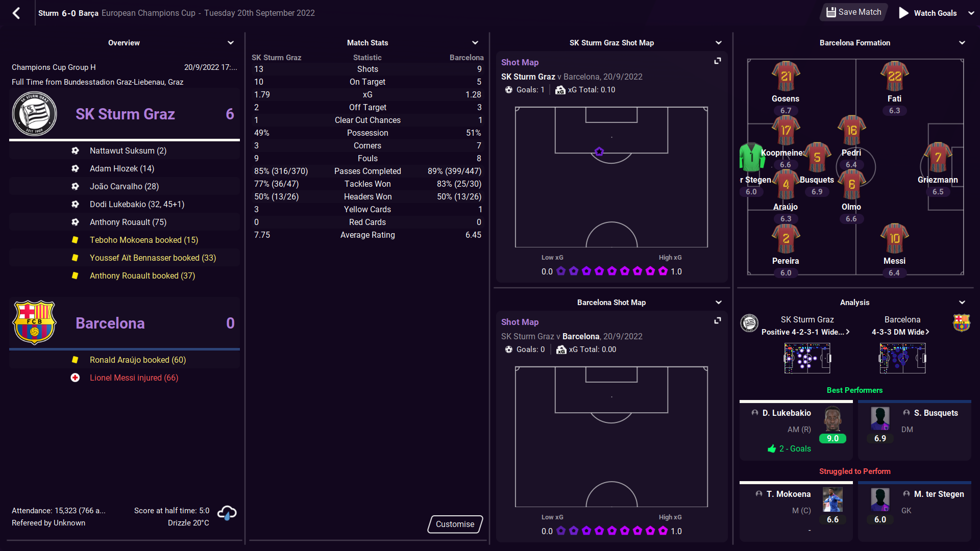
Task: Click the Average Rating statistic row
Action: (x=367, y=235)
